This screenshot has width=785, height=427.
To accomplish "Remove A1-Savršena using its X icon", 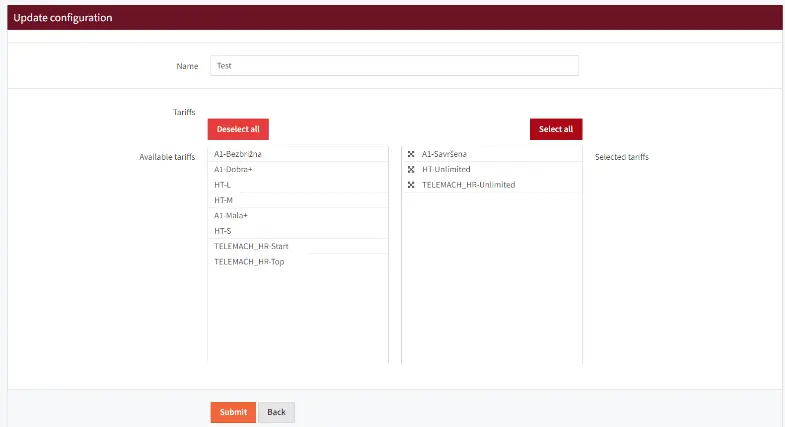I will [411, 154].
